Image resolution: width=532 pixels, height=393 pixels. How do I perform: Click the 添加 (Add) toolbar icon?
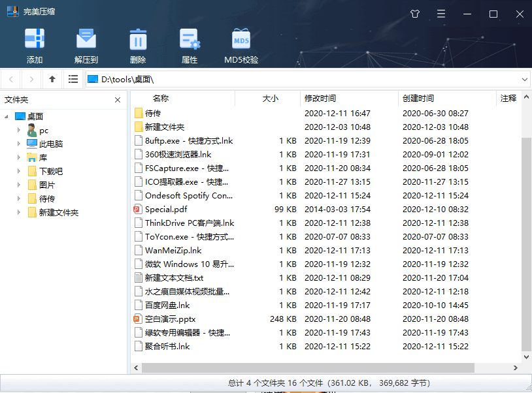tap(35, 39)
